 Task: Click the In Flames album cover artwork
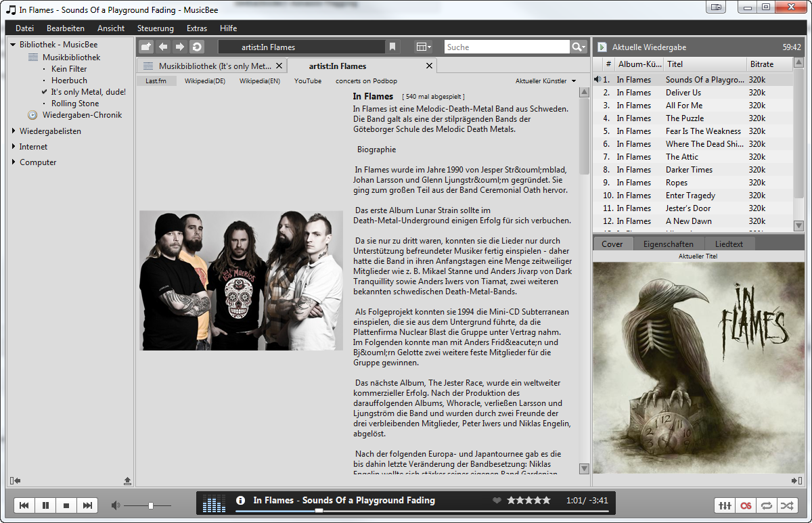(x=698, y=367)
